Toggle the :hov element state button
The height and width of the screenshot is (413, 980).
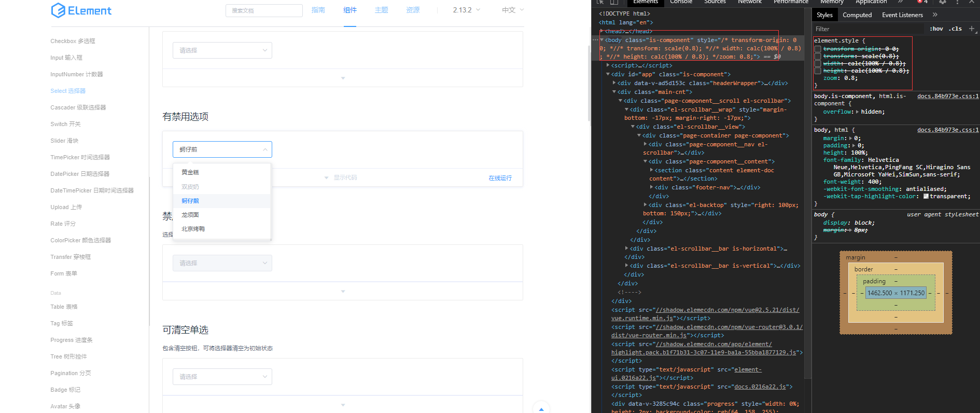(936, 29)
